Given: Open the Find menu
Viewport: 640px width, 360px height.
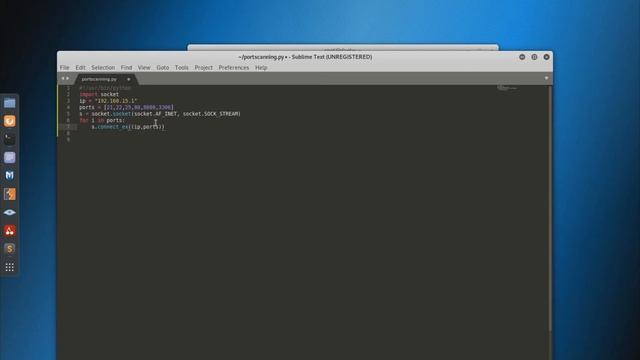Looking at the screenshot, I should [x=127, y=67].
